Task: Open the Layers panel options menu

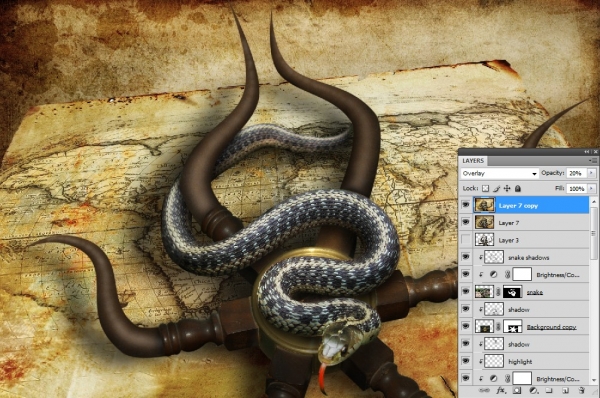Action: [x=593, y=161]
